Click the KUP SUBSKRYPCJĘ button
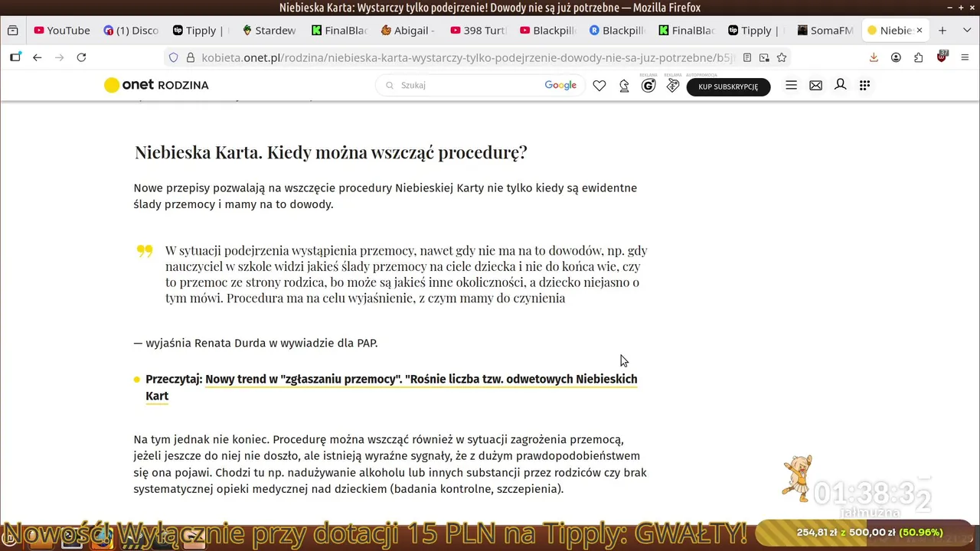The height and width of the screenshot is (551, 980). tap(728, 86)
